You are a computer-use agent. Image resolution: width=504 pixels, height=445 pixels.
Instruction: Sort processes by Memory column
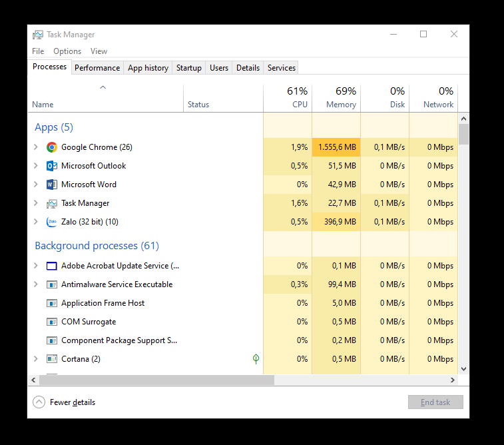tap(336, 98)
